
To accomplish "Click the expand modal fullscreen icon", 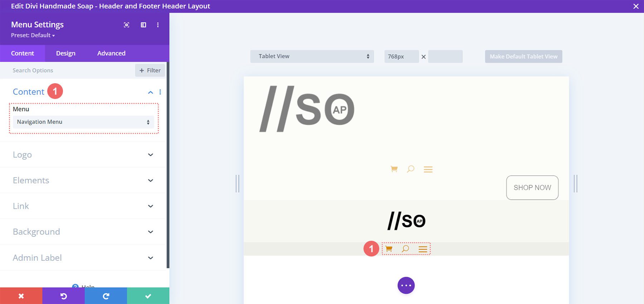I will coord(126,25).
